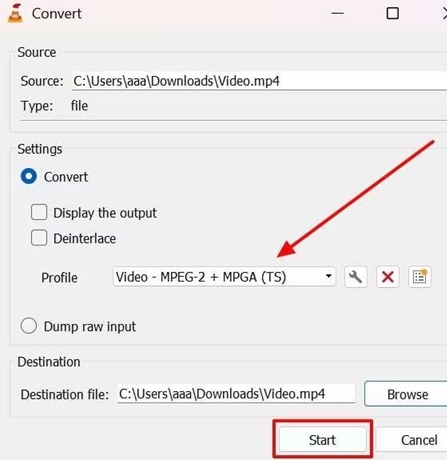Open edit selected profile wrench icon
The width and height of the screenshot is (447, 460).
click(356, 277)
